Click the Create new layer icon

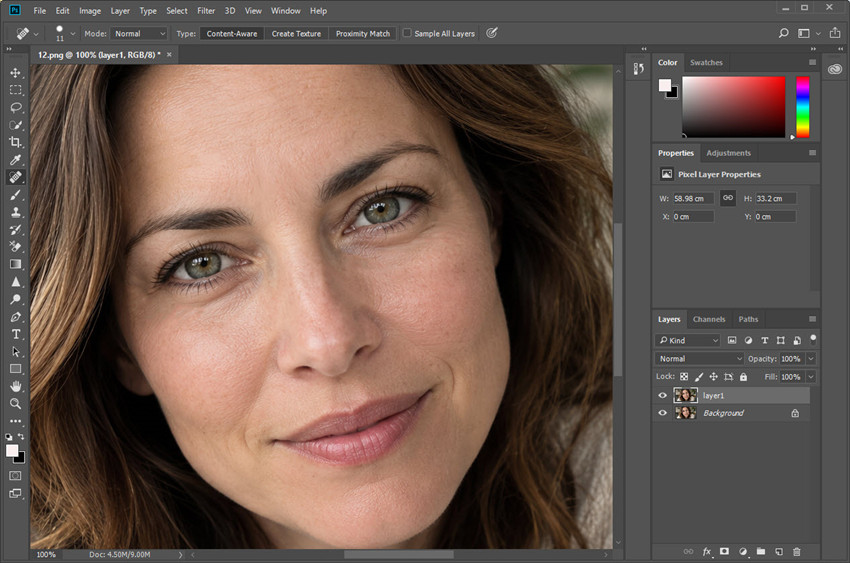(778, 552)
